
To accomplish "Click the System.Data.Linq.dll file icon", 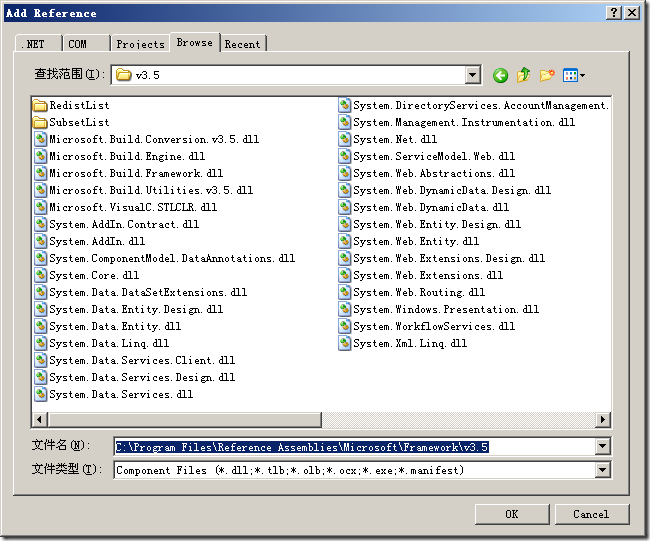I will 40,343.
